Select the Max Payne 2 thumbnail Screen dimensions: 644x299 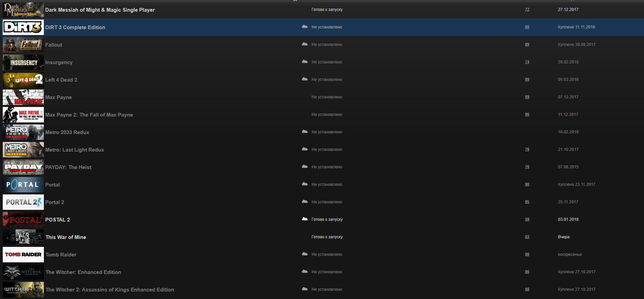[23, 115]
